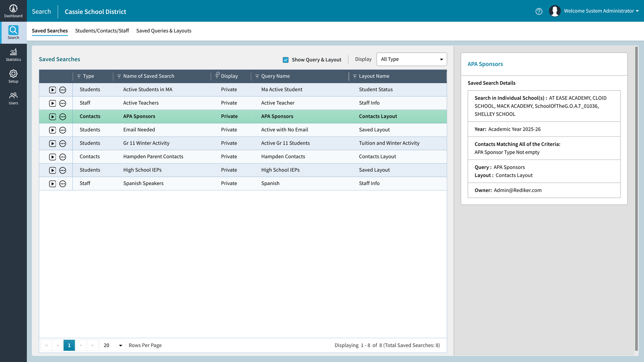The width and height of the screenshot is (644, 362).
Task: Open the Dashboard from the sidebar
Action: click(x=13, y=10)
